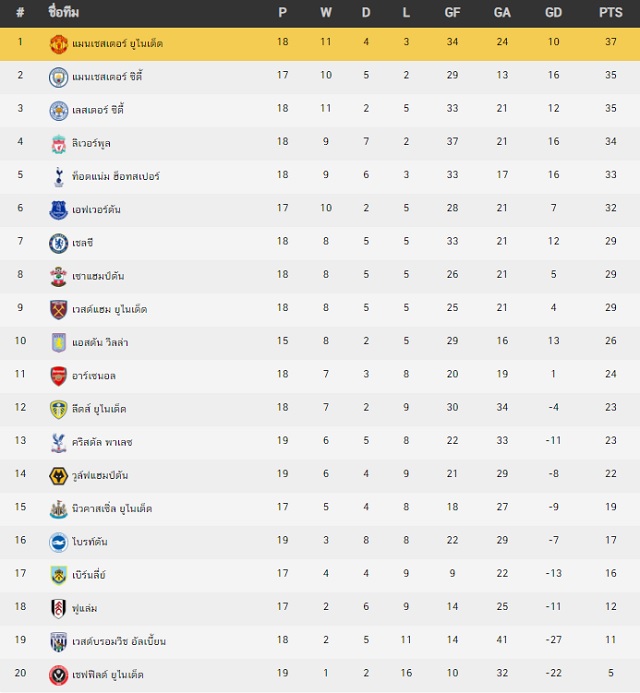
Task: Open the Newcastle United crest
Action: tap(58, 509)
